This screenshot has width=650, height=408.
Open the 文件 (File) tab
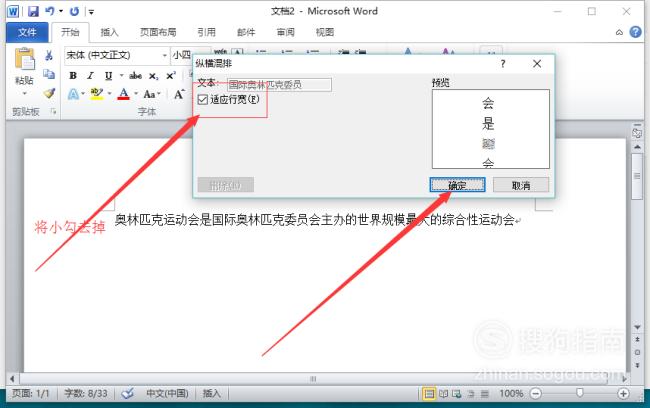click(27, 32)
